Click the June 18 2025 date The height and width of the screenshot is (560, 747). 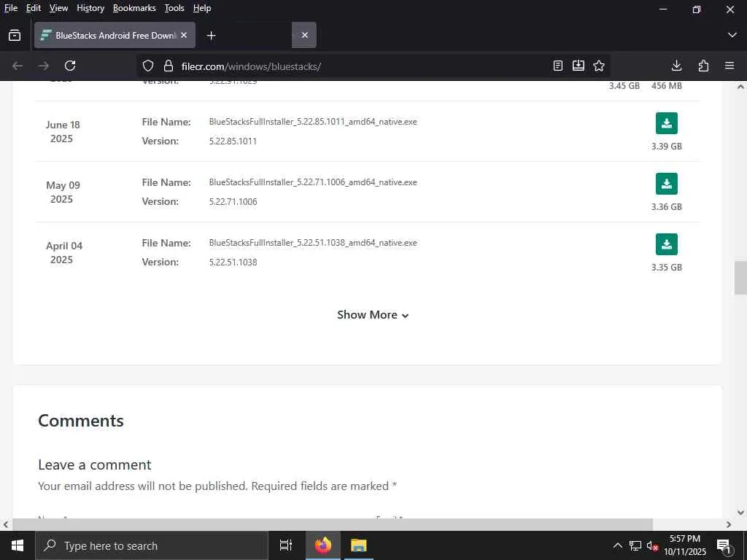click(63, 131)
